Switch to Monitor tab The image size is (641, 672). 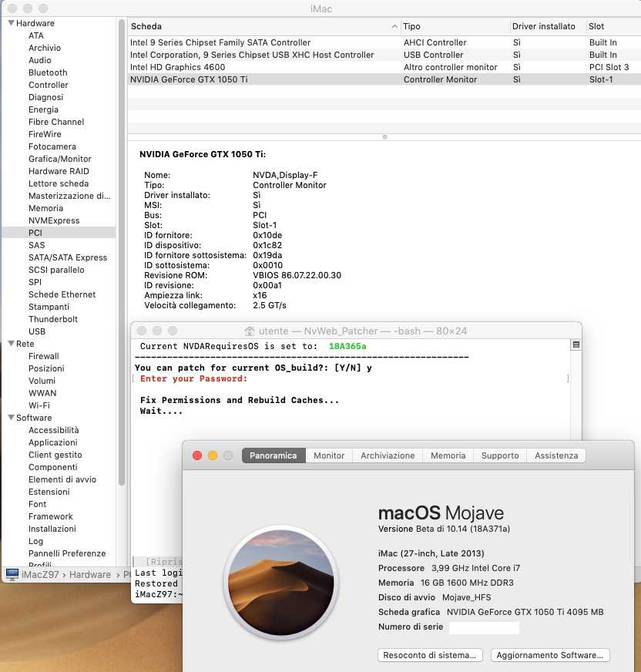329,455
